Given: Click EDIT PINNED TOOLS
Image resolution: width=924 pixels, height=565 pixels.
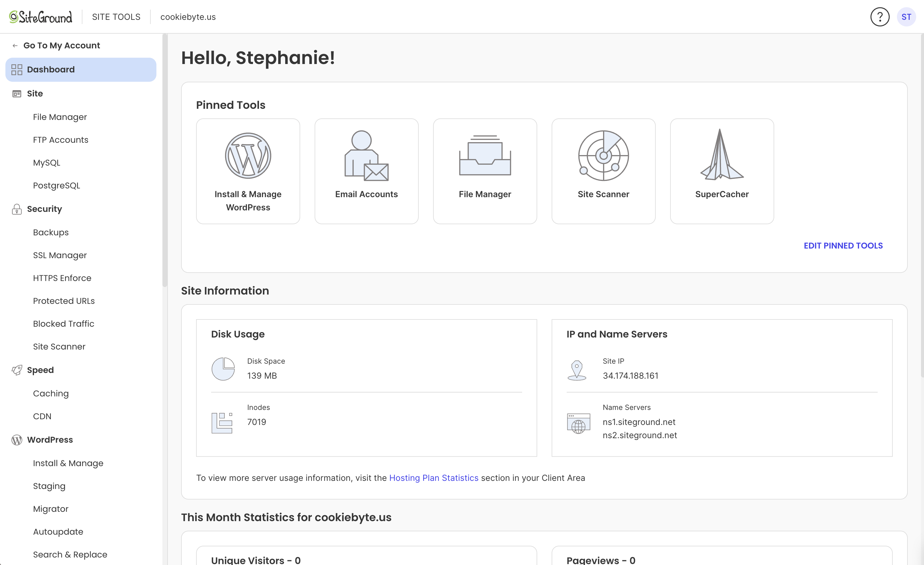Looking at the screenshot, I should tap(843, 246).
